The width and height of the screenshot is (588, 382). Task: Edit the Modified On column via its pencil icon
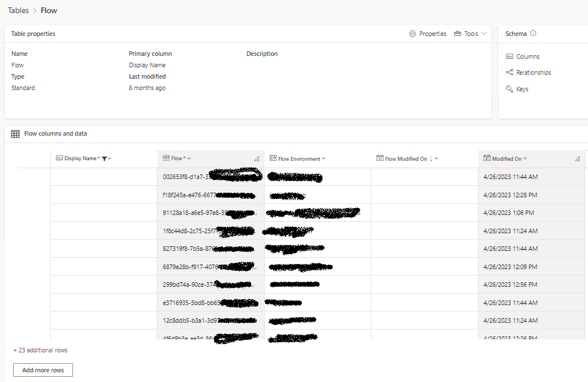578,159
